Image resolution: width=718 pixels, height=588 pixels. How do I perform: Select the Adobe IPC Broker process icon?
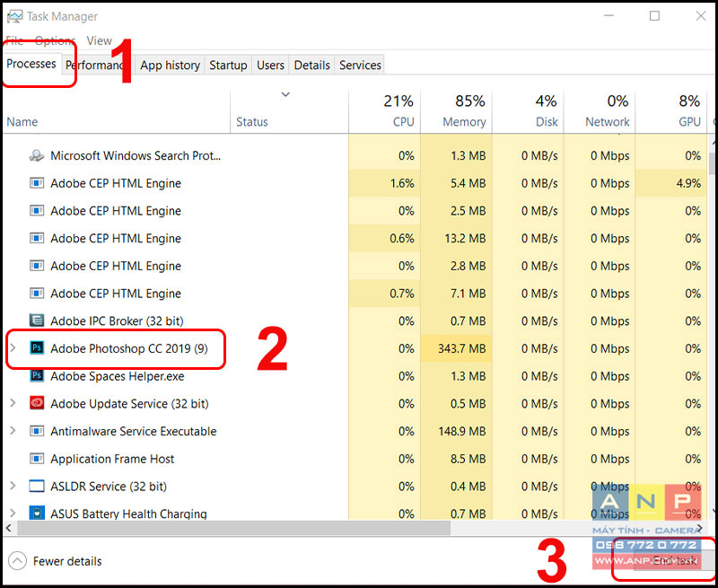37,320
